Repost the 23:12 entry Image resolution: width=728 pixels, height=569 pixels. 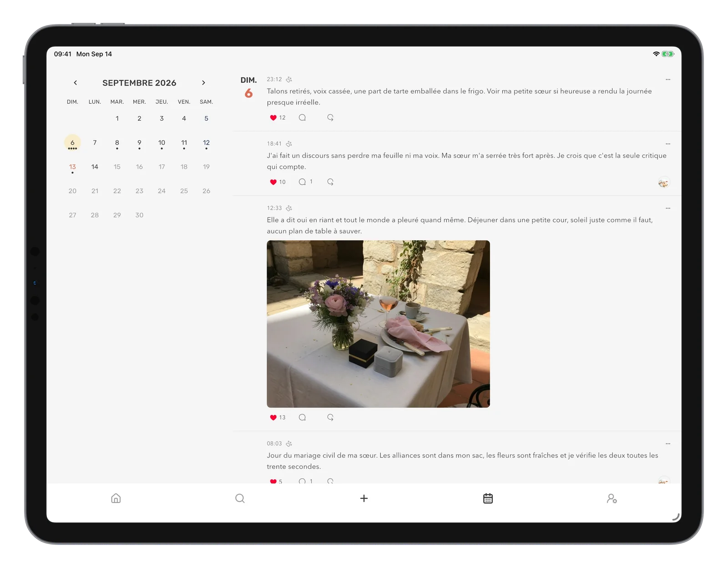click(330, 118)
